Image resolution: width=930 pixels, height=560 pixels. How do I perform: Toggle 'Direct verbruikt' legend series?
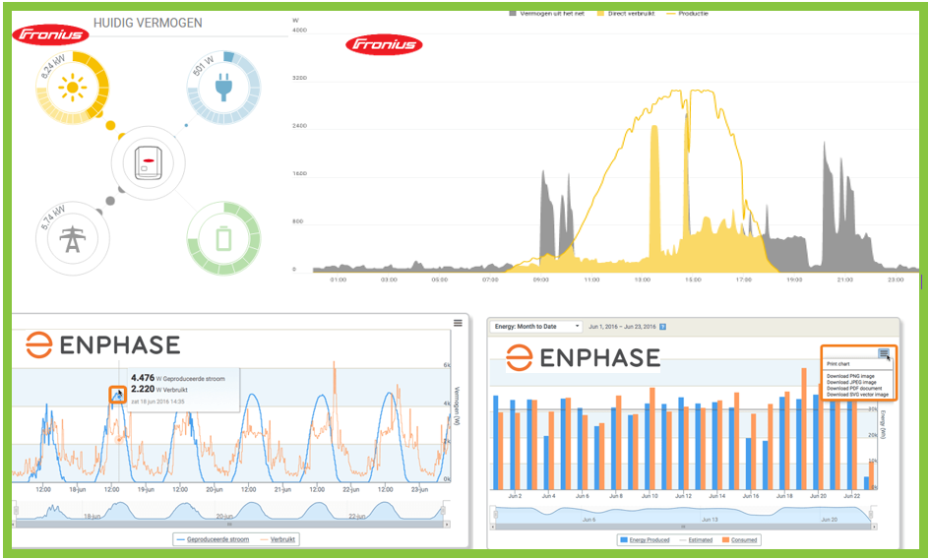pos(626,13)
